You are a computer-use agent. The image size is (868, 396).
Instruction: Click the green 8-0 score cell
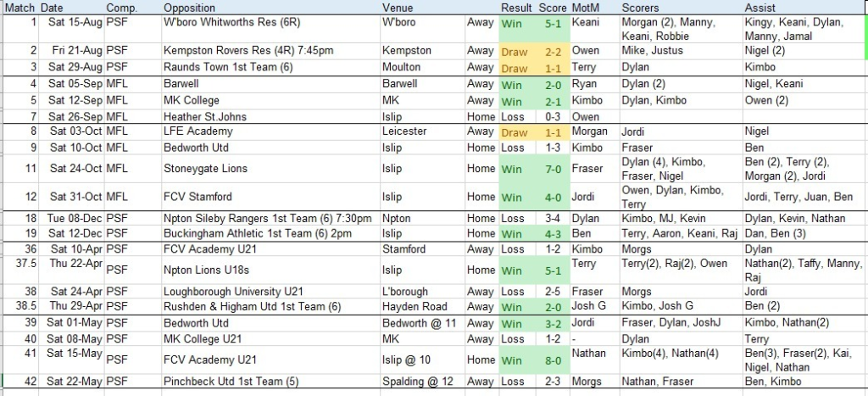coord(553,360)
